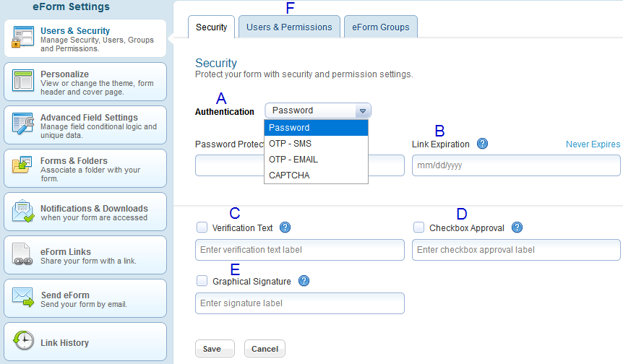Click the eForm Links chain icon
This screenshot has width=623, height=364.
coord(22,254)
